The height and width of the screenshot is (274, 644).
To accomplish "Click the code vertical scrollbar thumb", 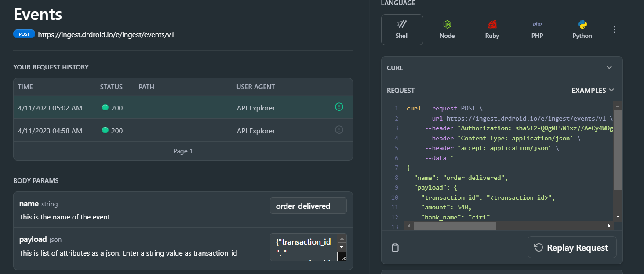I will point(618,150).
